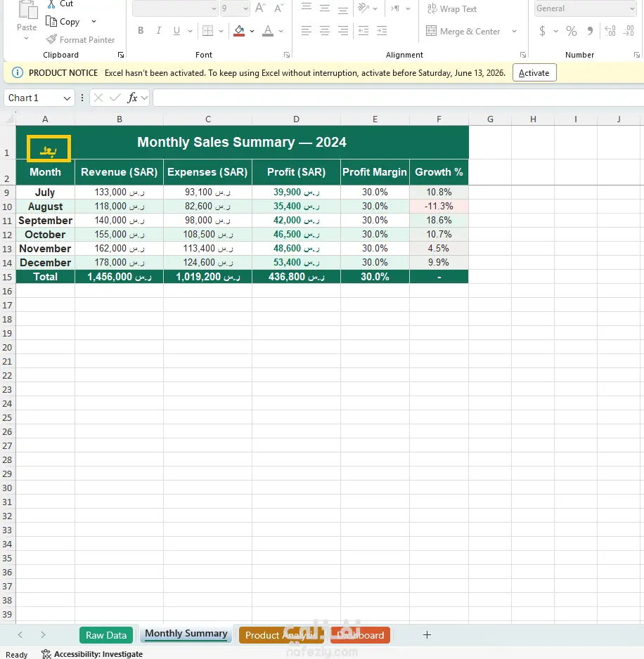Open Clipboard group dialog launcher

[121, 55]
